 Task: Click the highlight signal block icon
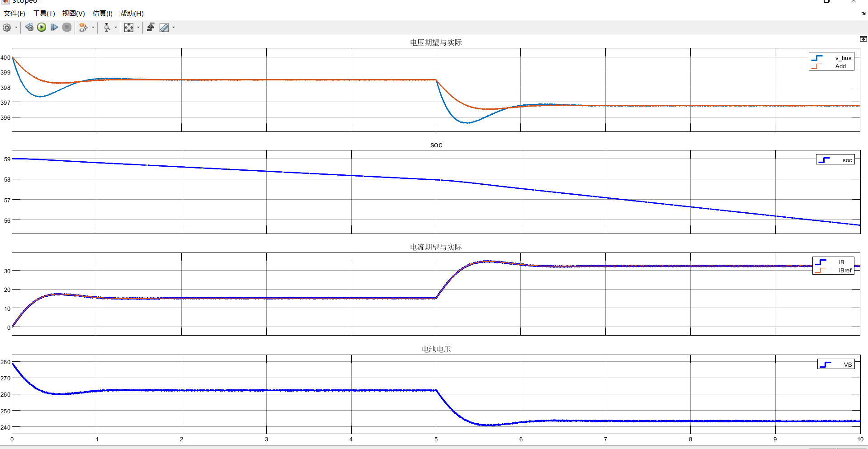[x=83, y=28]
